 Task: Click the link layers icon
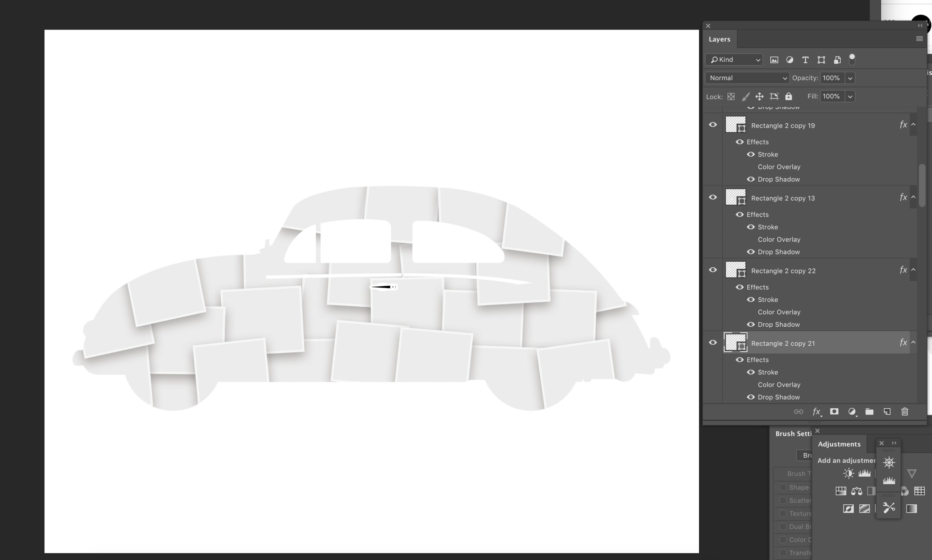(x=798, y=412)
